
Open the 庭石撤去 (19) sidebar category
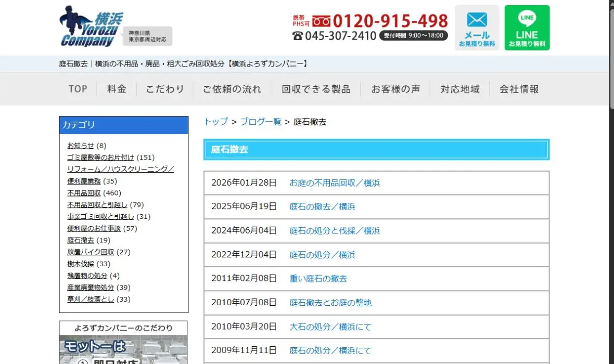pyautogui.click(x=80, y=240)
